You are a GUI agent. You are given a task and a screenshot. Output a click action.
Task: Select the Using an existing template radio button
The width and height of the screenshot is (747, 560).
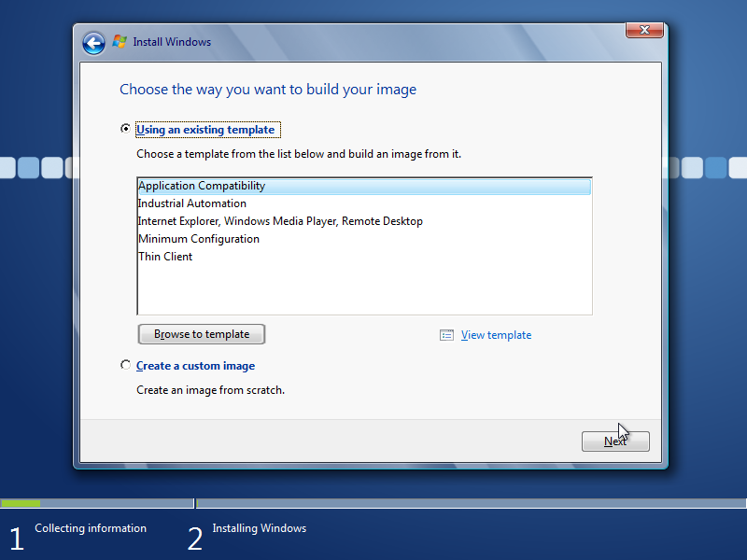(125, 129)
